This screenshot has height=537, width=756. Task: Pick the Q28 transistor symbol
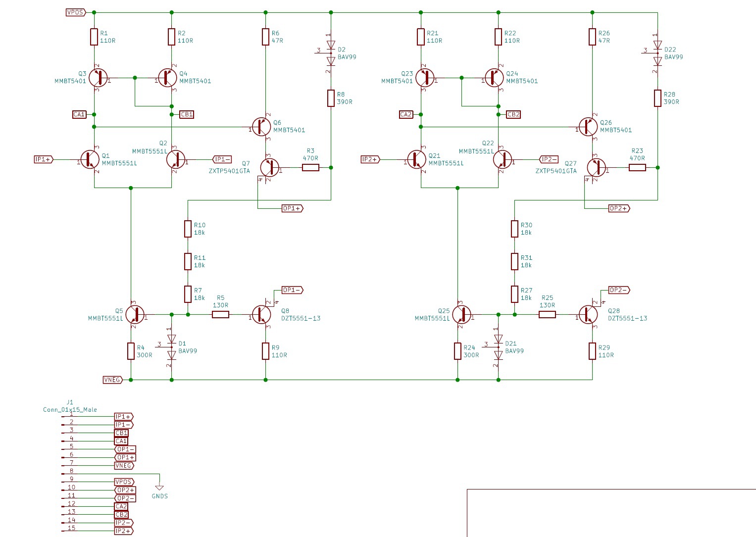(589, 314)
